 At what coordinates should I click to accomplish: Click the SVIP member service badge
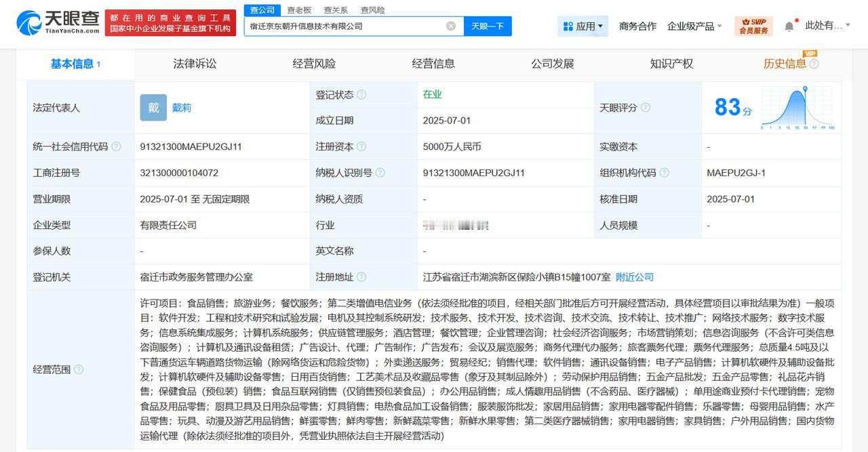tap(753, 26)
